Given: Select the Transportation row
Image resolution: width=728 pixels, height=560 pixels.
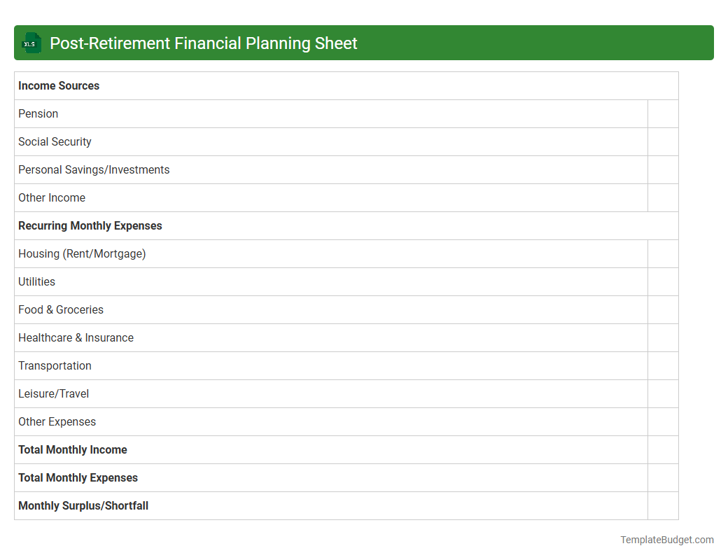Looking at the screenshot, I should (55, 365).
